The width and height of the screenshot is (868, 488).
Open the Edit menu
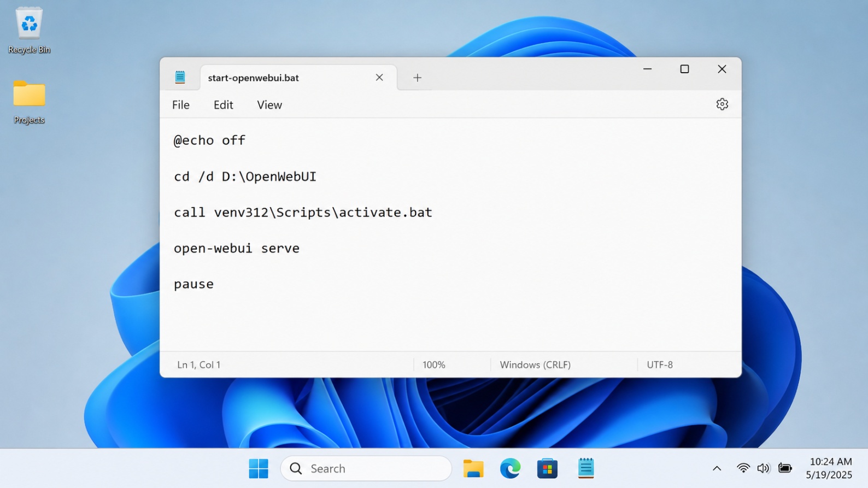(223, 105)
